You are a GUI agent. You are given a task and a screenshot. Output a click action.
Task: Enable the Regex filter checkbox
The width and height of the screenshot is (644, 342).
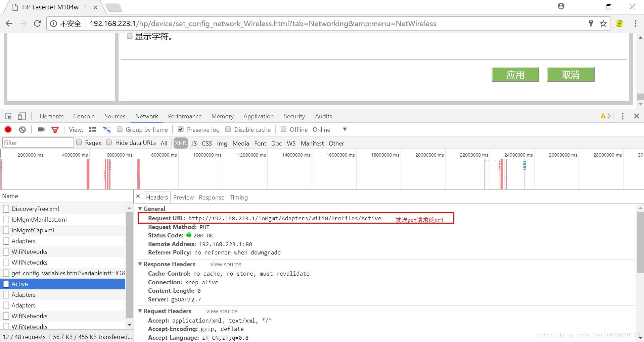tap(79, 142)
